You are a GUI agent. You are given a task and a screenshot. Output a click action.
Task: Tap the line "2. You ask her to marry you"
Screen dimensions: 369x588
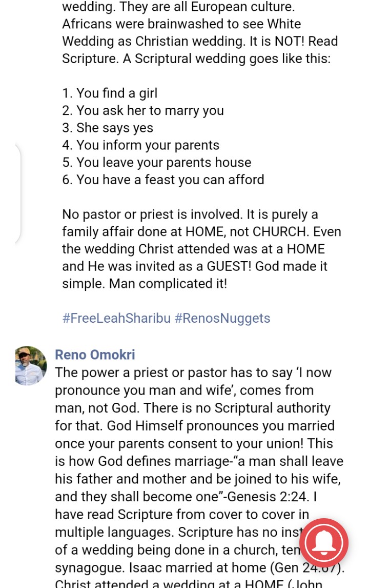[143, 110]
